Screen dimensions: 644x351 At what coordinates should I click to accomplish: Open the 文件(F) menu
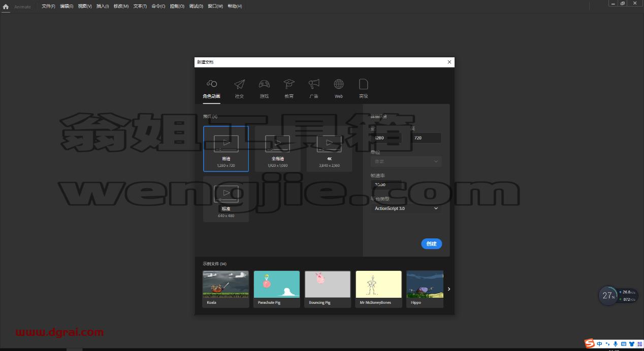click(48, 6)
